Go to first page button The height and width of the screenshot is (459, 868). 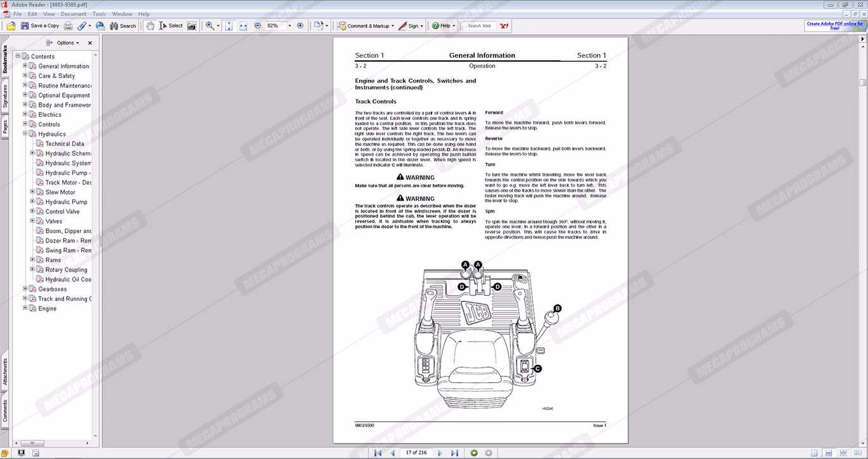tap(377, 453)
